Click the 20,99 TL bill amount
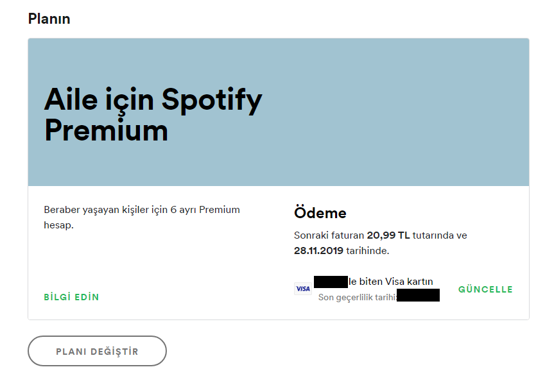Viewport: 554px width, 392px height. click(388, 235)
